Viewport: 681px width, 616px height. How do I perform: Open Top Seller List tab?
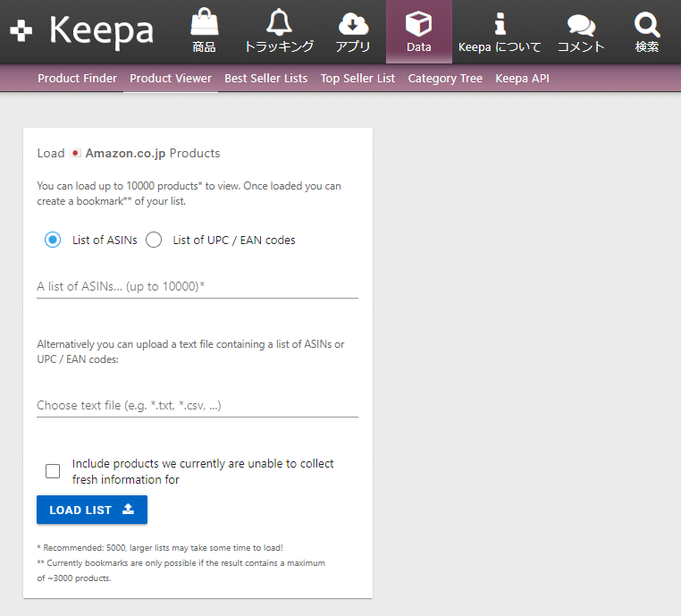point(357,78)
